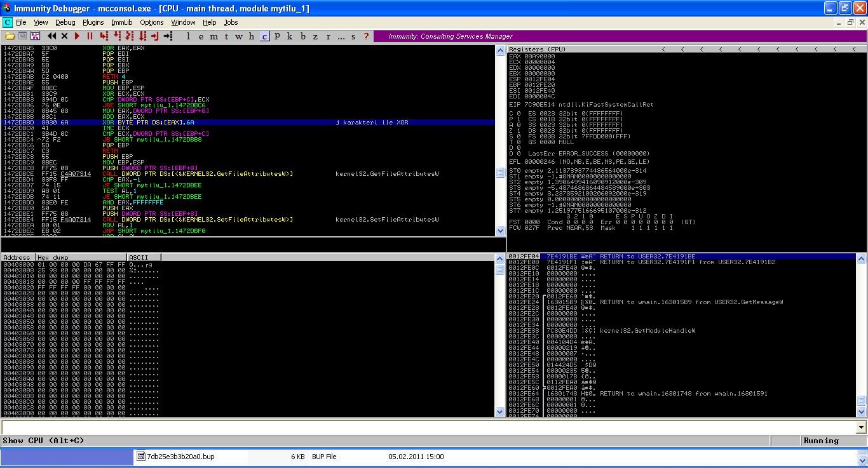868x468 pixels.
Task: Open the Help menu
Action: pyautogui.click(x=210, y=22)
